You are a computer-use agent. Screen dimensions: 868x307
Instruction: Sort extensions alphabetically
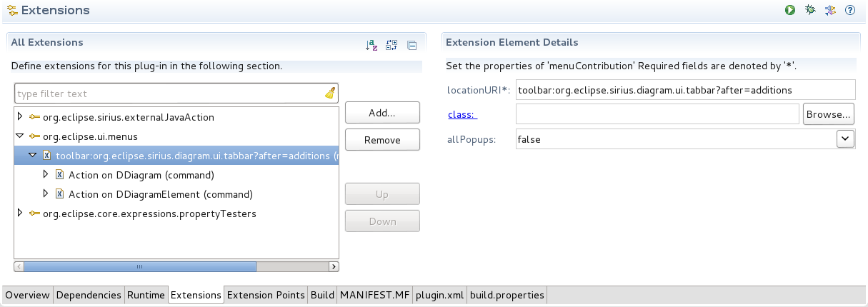pyautogui.click(x=371, y=45)
